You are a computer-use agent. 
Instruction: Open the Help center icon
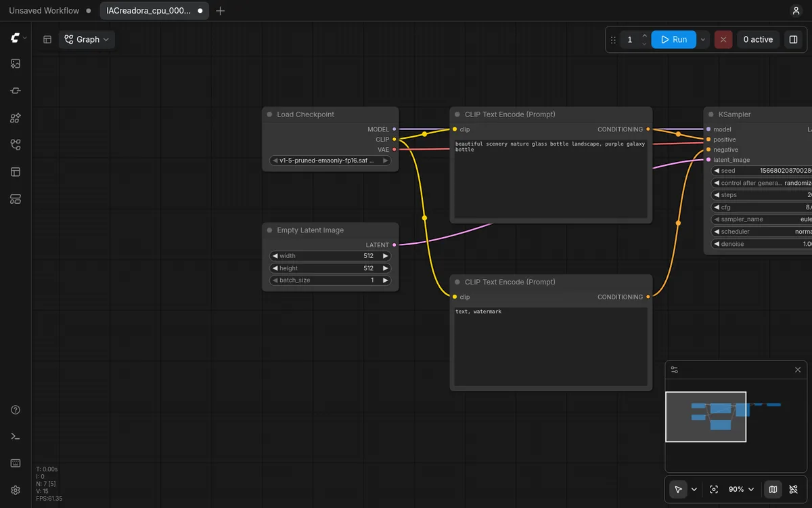point(16,410)
